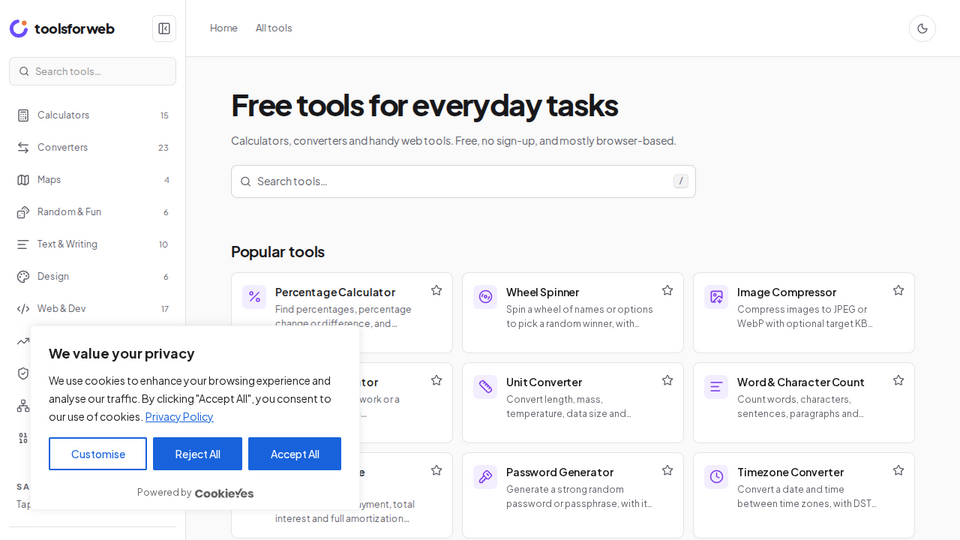960x540 pixels.
Task: Click the Accept All button
Action: (x=294, y=454)
